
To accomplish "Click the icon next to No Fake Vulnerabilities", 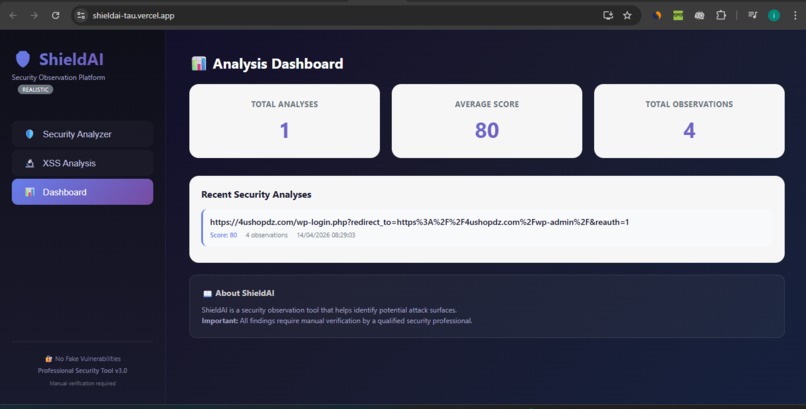I will (49, 359).
